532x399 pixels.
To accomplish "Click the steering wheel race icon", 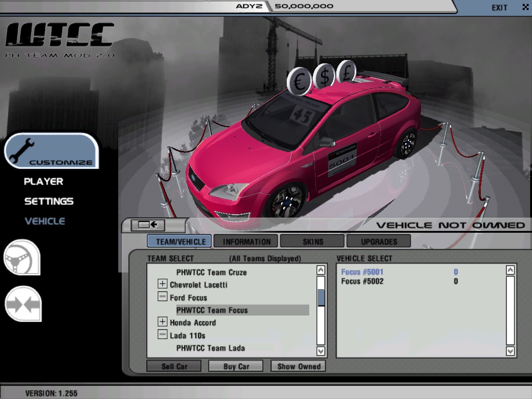I will (22, 257).
